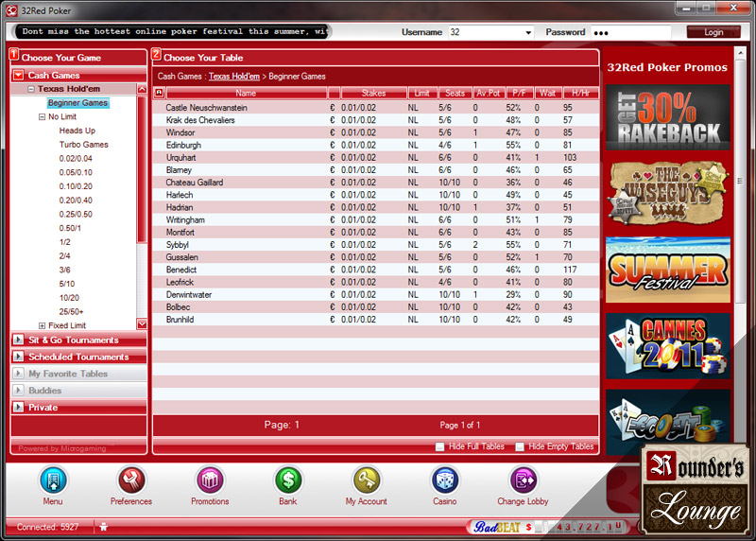The width and height of the screenshot is (756, 541).
Task: Expand the Fixed Limit tree node
Action: (x=42, y=325)
